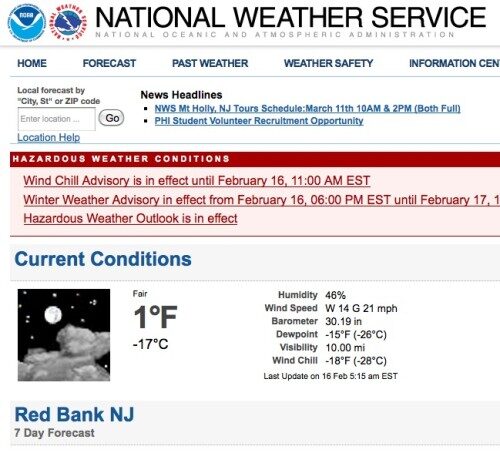Open NWS Mt Holly Tours Schedule headline
500x453 pixels.
click(x=307, y=109)
